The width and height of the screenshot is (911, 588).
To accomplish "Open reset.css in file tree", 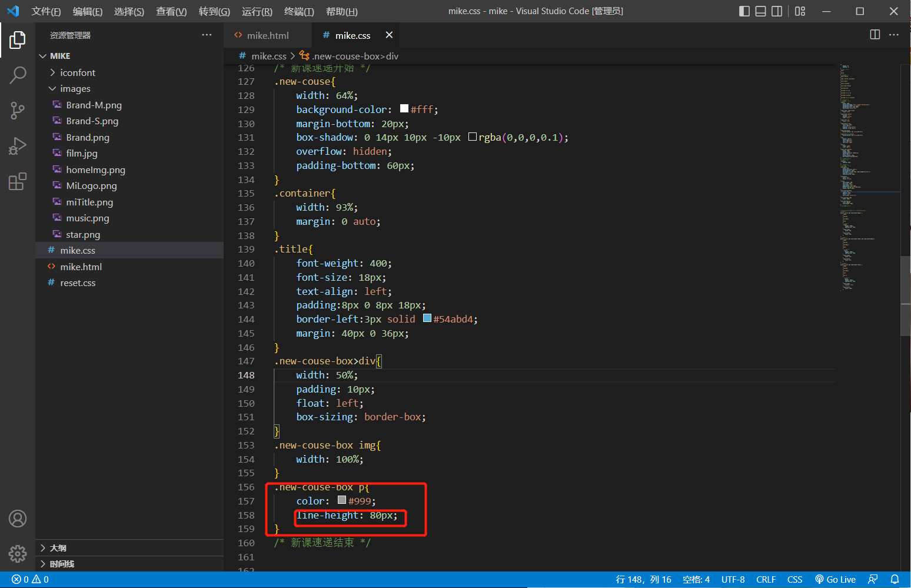I will click(x=129, y=283).
